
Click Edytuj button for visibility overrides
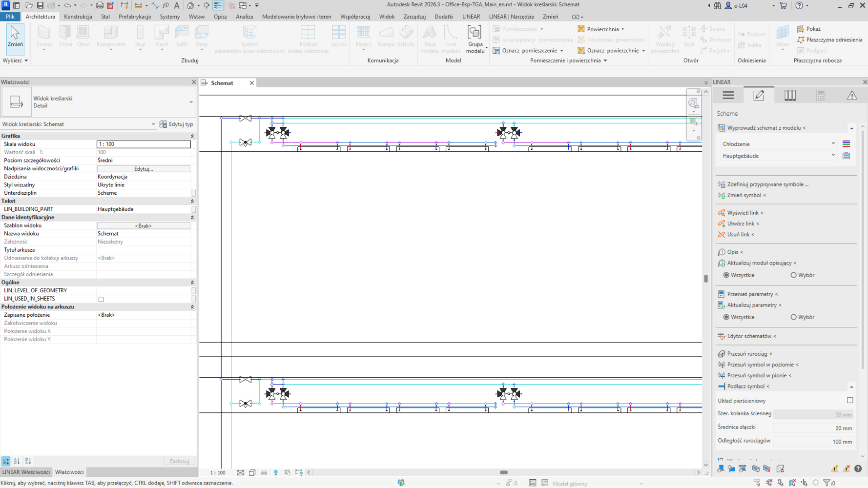coord(144,169)
